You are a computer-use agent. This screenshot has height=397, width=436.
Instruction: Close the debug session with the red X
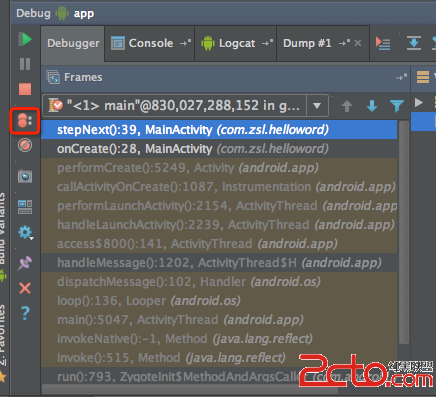point(25,288)
